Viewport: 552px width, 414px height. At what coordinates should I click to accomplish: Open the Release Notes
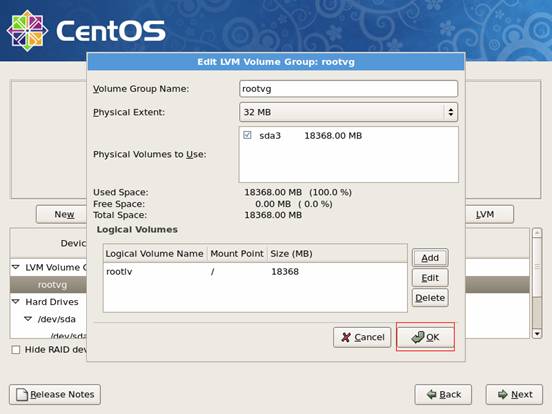[55, 395]
